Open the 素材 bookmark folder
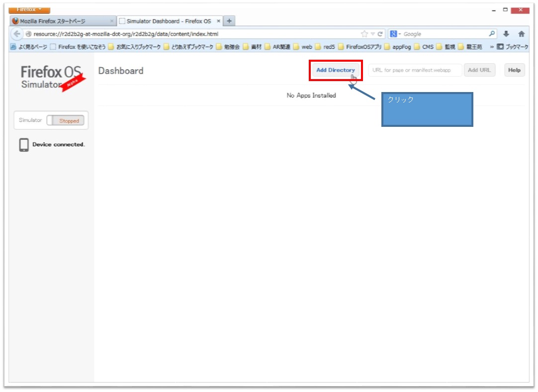 coord(252,47)
